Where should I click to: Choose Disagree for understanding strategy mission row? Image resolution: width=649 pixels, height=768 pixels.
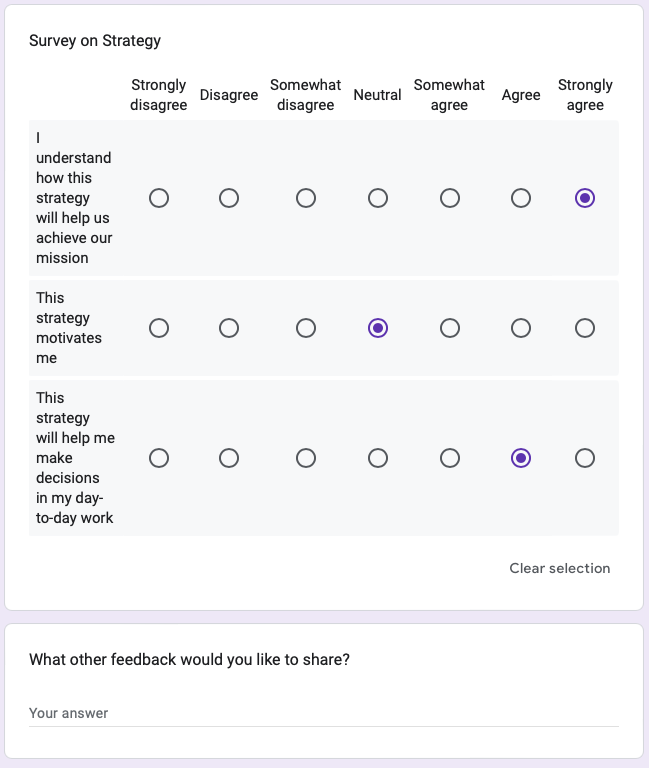[229, 198]
